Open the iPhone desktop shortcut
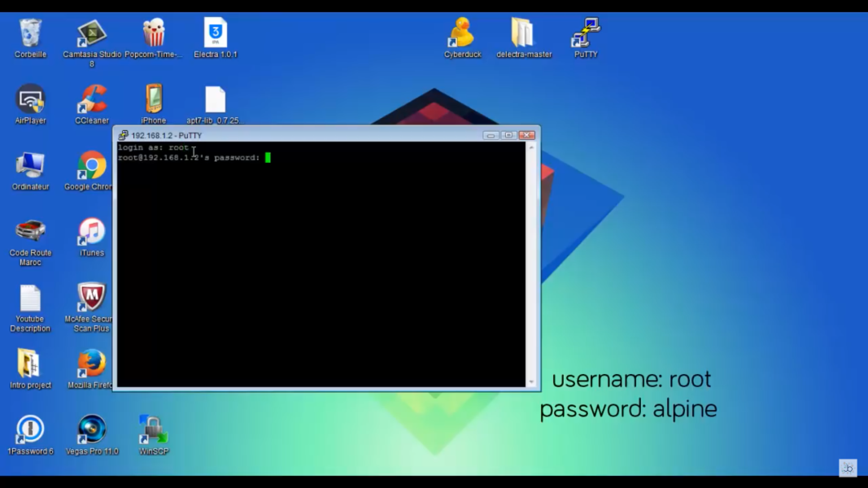This screenshot has height=488, width=868. tap(153, 100)
